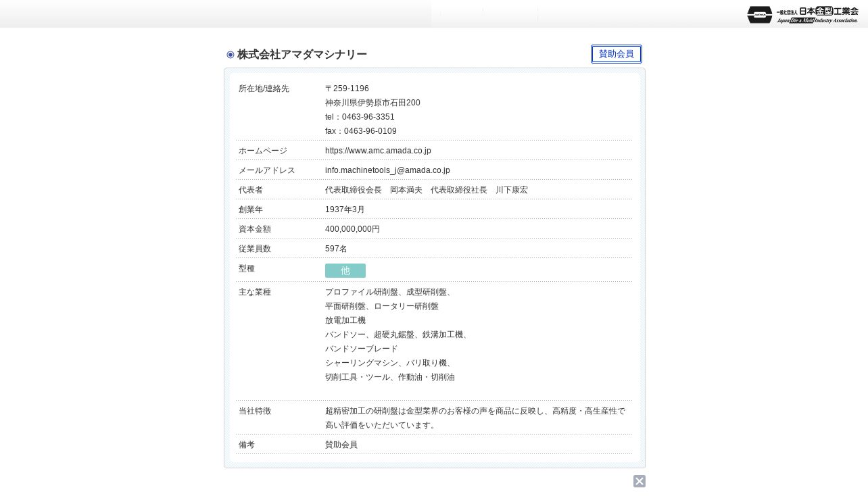
Task: Click the 放電加工機 line
Action: 345,320
